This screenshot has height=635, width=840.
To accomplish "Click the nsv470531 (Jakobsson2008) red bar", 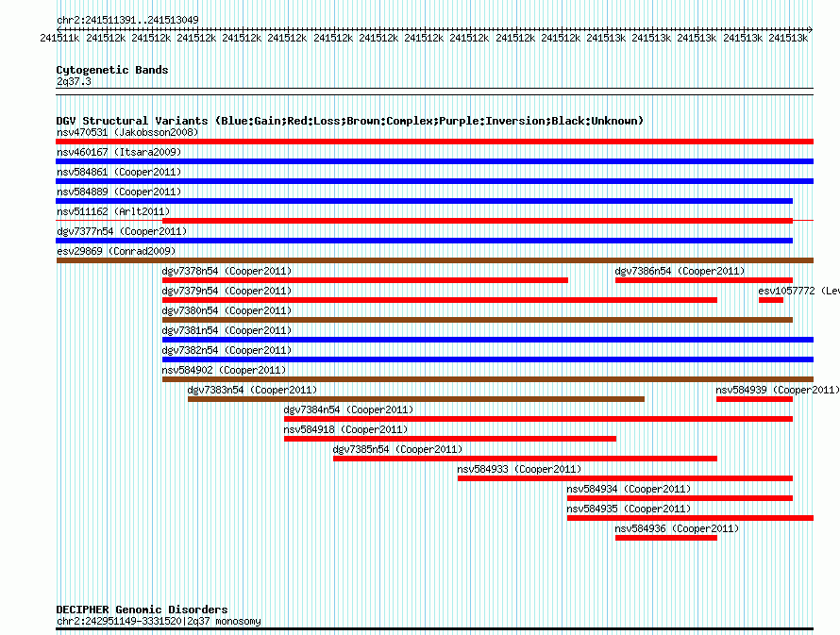I will click(434, 142).
